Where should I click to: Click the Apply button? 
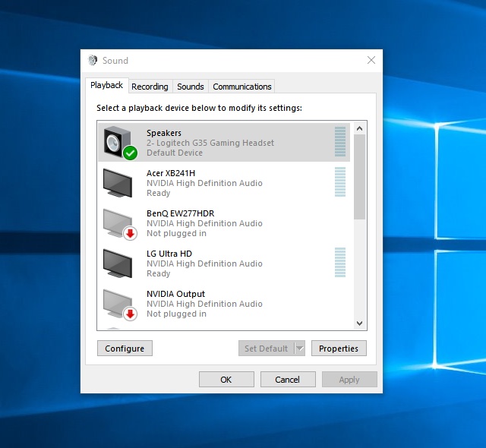(349, 380)
